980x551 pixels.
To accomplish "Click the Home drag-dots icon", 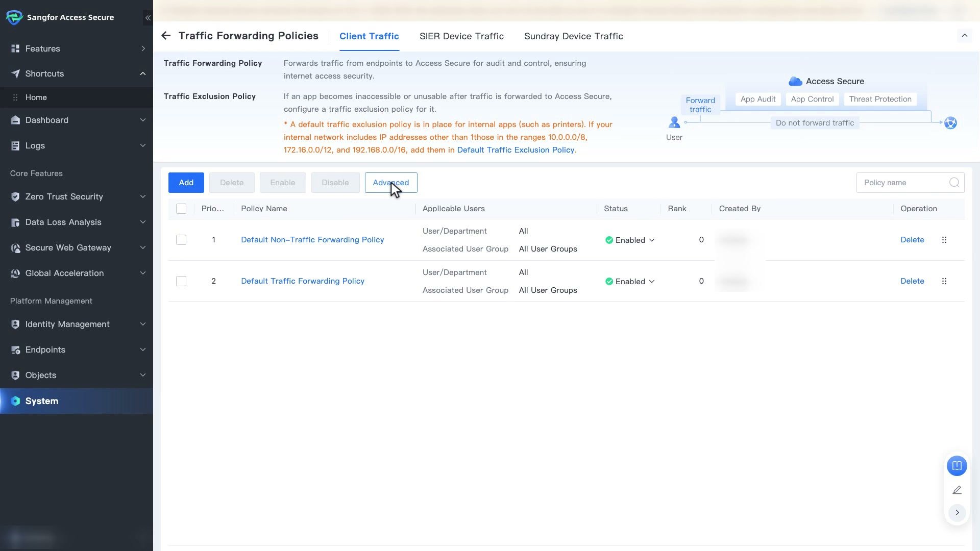I will 15,97.
